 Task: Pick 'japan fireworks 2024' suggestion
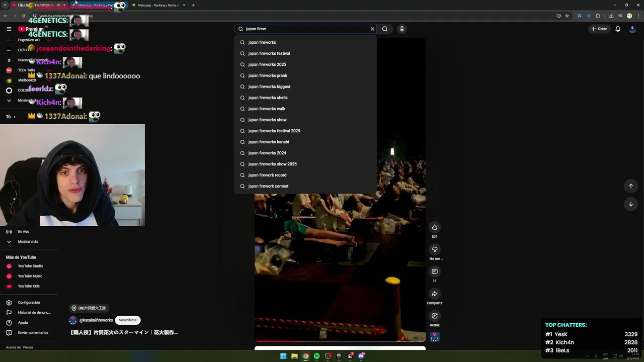pos(305,153)
